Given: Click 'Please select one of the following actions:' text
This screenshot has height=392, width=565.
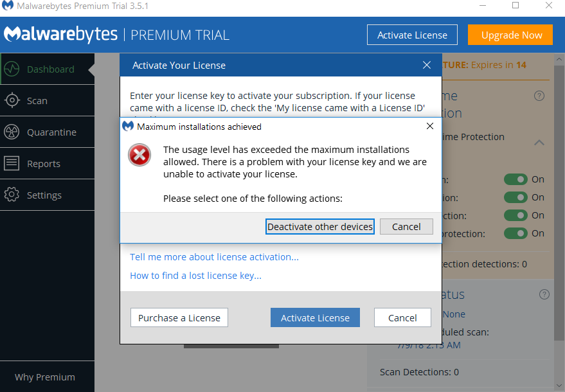Looking at the screenshot, I should (253, 199).
